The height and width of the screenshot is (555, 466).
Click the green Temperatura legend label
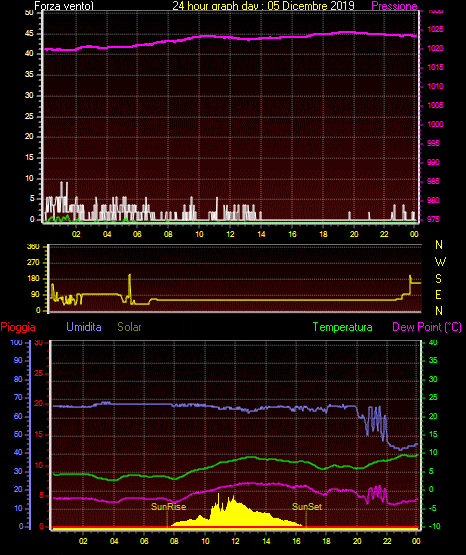342,327
